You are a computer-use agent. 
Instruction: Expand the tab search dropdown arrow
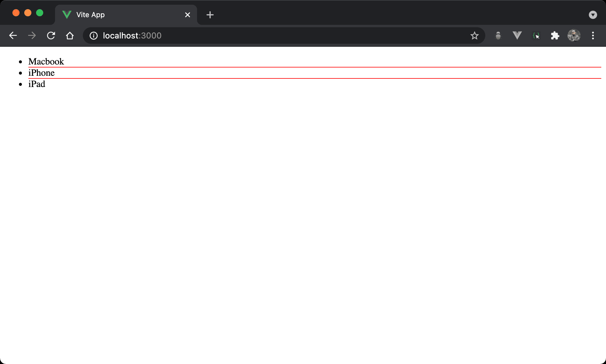coord(593,15)
